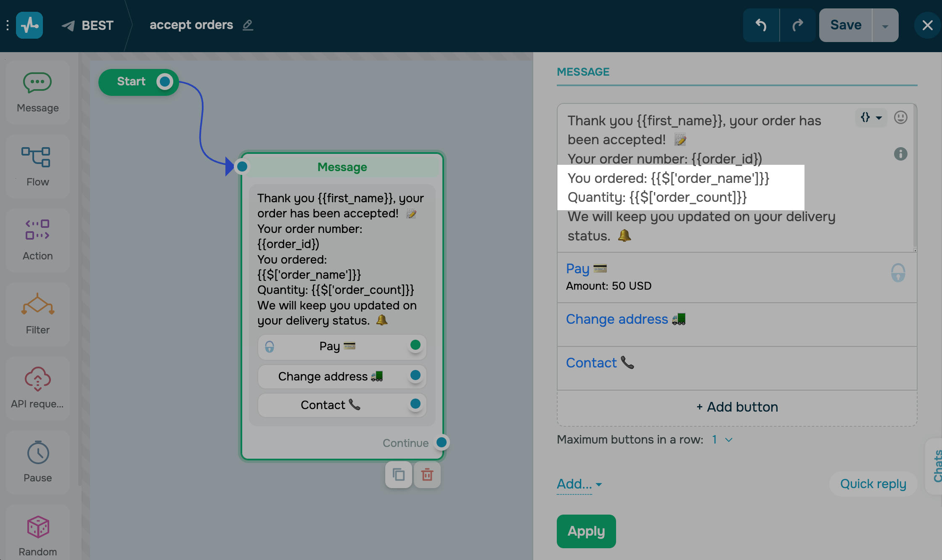This screenshot has height=560, width=942.
Task: Expand the Save options arrow
Action: pyautogui.click(x=885, y=26)
